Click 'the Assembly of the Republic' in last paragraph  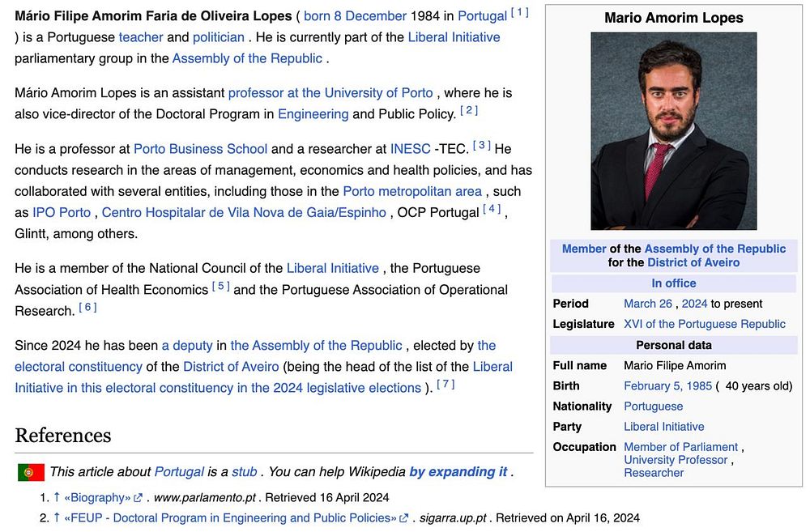[x=316, y=346]
